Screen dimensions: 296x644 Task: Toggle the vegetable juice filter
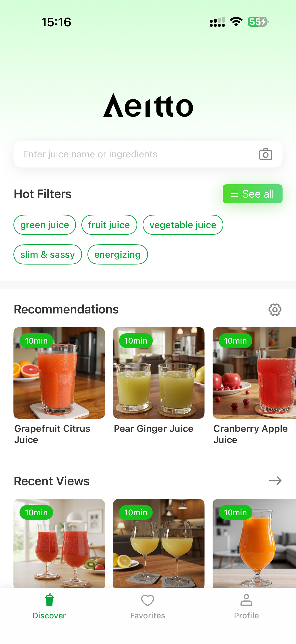(x=183, y=225)
